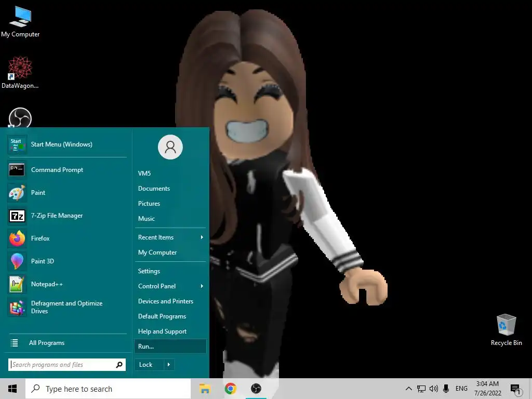This screenshot has height=399, width=532.
Task: Click the Lock button
Action: pos(149,365)
